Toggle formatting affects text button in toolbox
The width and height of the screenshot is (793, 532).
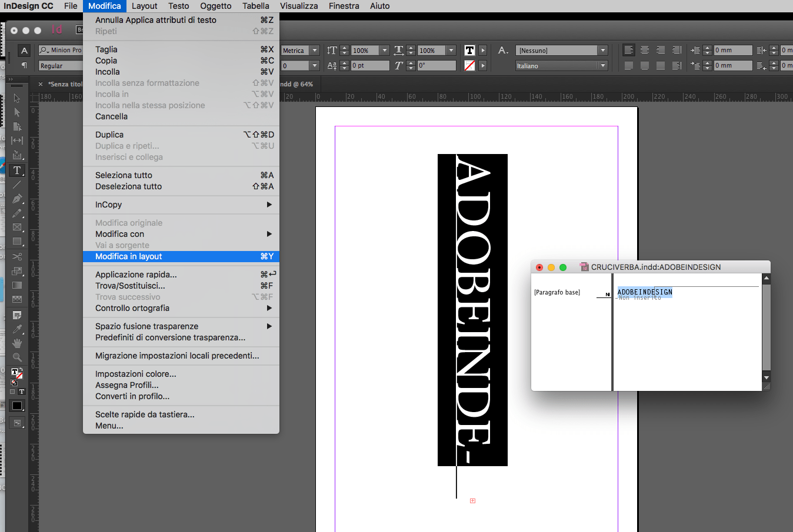coord(22,392)
